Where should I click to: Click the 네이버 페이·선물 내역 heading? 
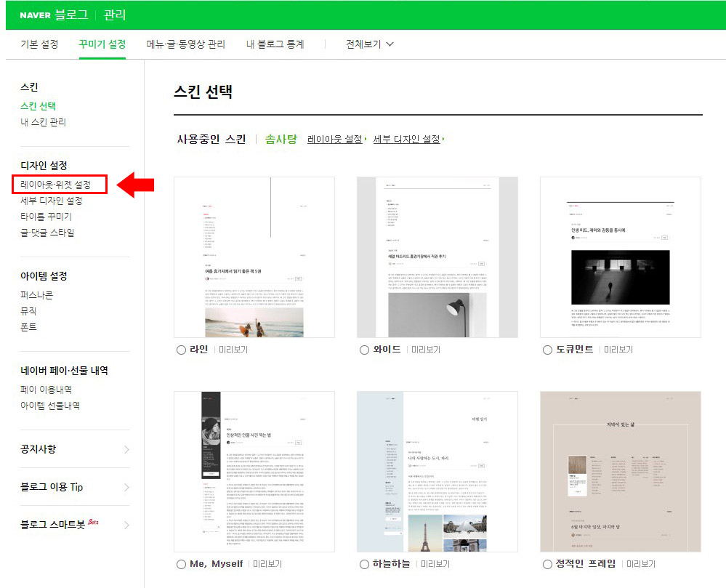[64, 371]
